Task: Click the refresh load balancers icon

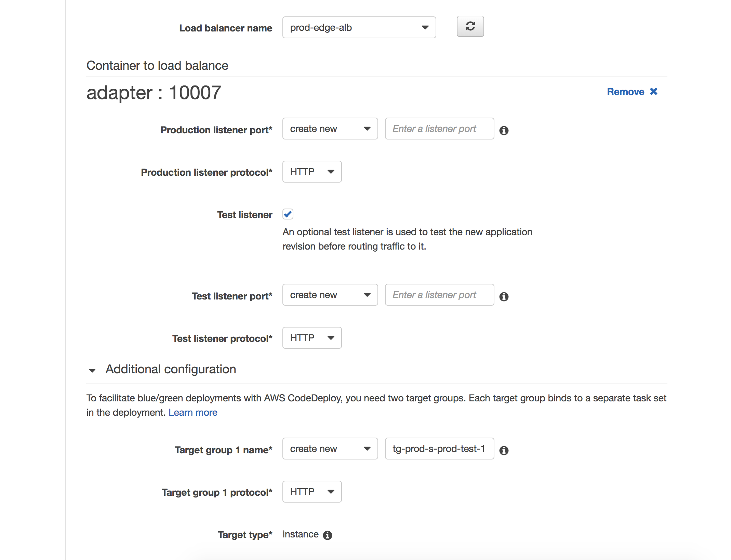Action: pyautogui.click(x=470, y=26)
